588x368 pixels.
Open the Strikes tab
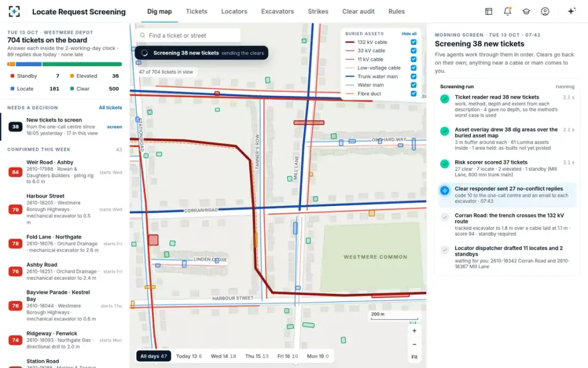[318, 11]
